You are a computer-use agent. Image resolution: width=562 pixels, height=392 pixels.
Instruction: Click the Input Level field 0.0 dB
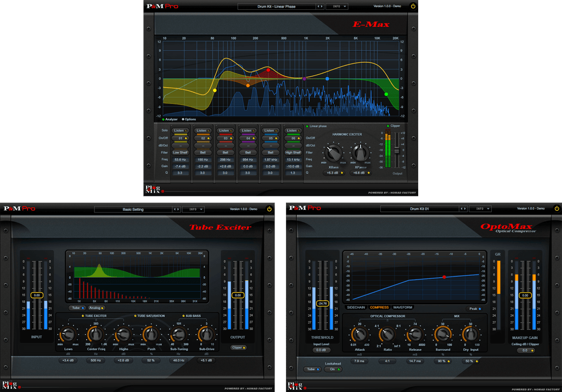(x=321, y=350)
